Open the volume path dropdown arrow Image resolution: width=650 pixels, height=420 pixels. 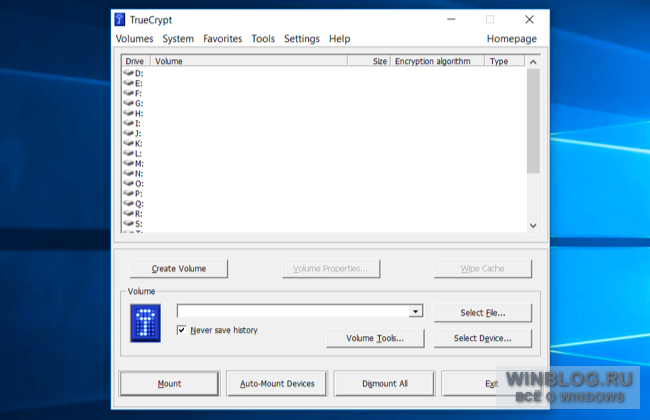415,311
